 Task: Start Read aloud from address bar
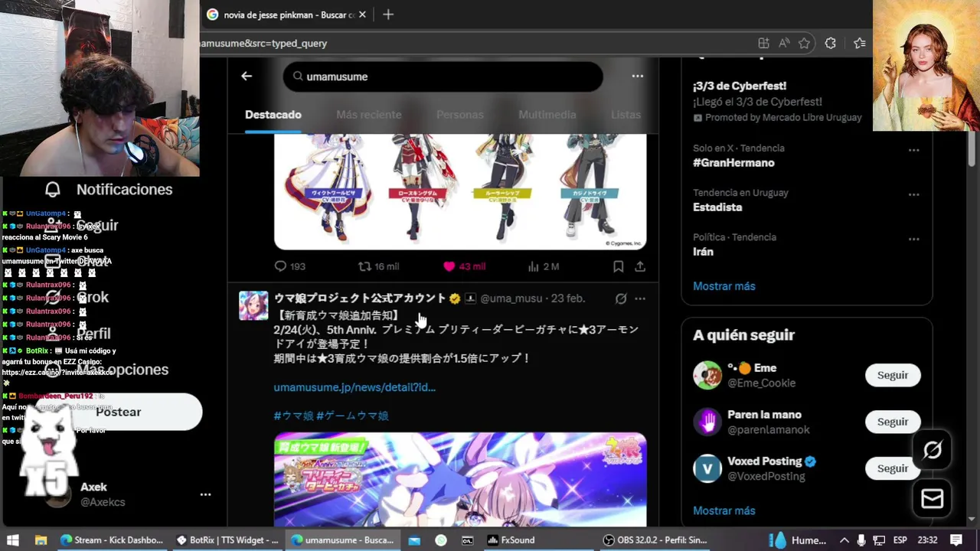(x=784, y=44)
